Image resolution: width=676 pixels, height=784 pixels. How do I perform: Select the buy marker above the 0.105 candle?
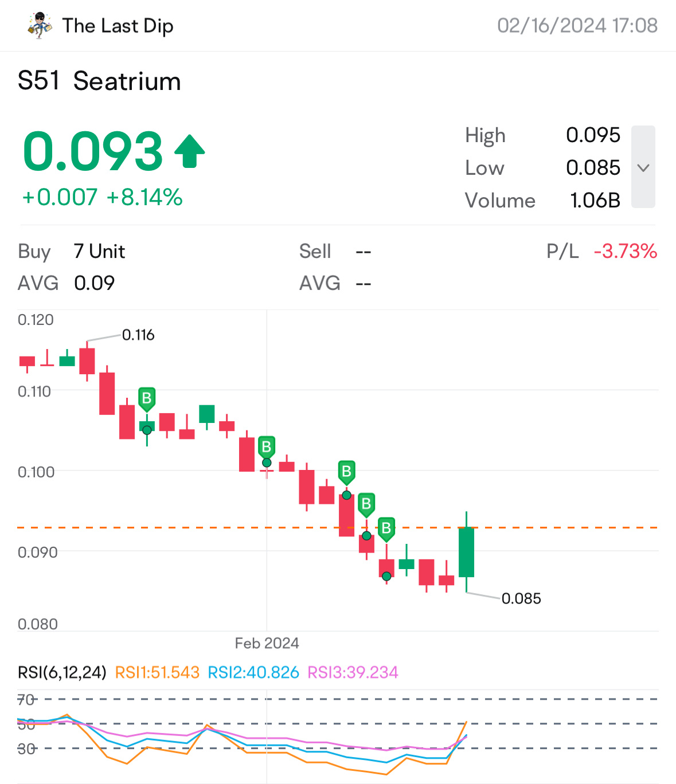coord(147,399)
